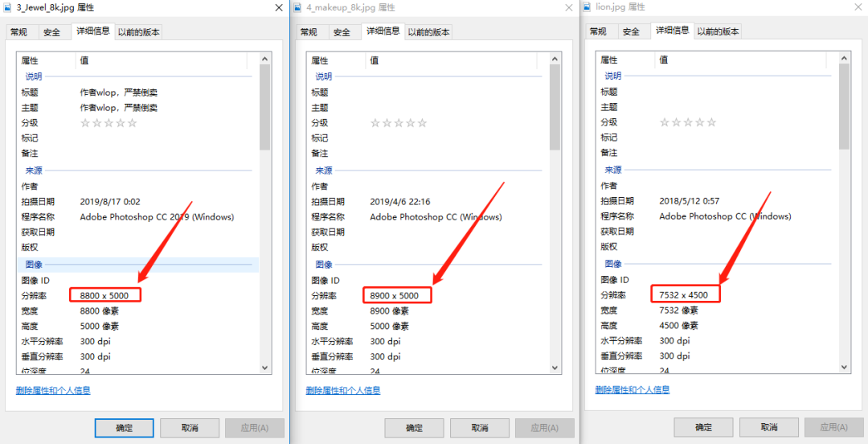Click resolution value 8900 x 5000
Screen dimensions: 868x444
(x=395, y=296)
